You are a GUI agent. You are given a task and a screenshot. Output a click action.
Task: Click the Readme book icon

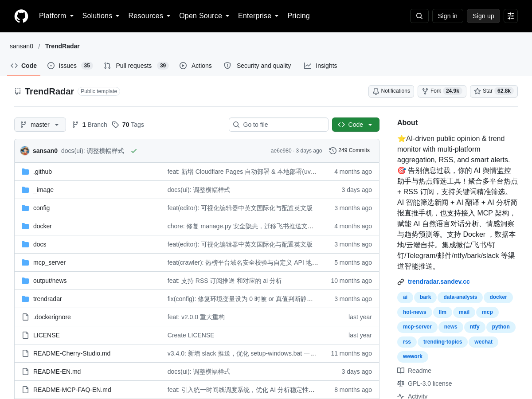(401, 371)
